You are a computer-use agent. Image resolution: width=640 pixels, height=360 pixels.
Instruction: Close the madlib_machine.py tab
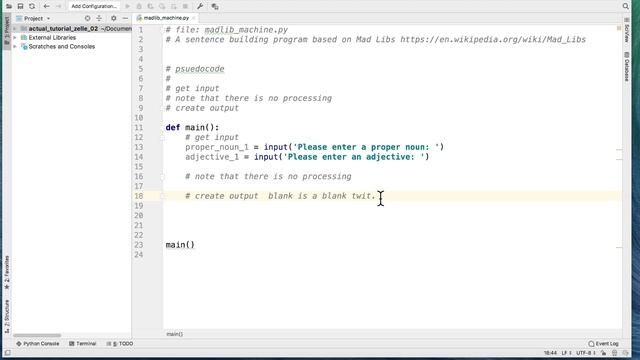194,18
